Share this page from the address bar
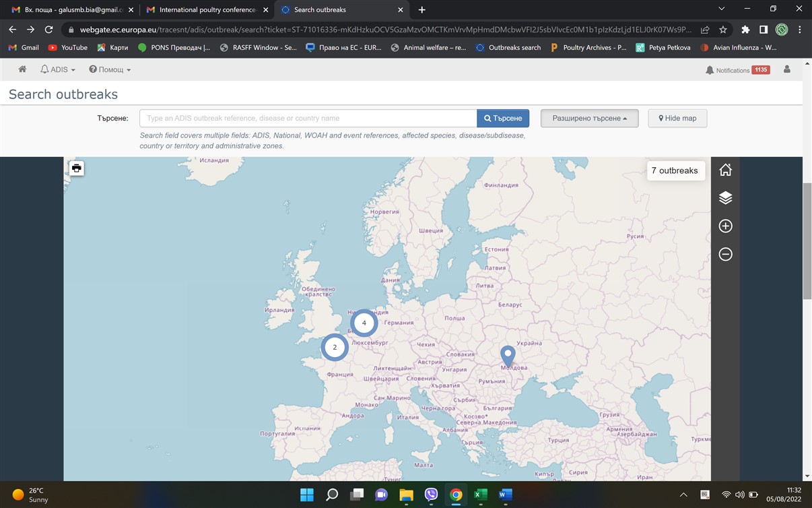 (705, 30)
